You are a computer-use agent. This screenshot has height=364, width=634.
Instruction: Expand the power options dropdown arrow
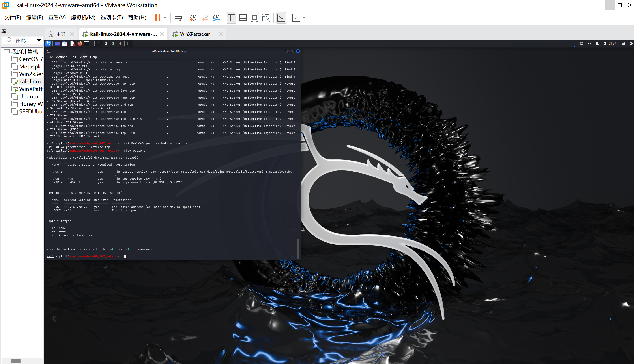click(165, 17)
